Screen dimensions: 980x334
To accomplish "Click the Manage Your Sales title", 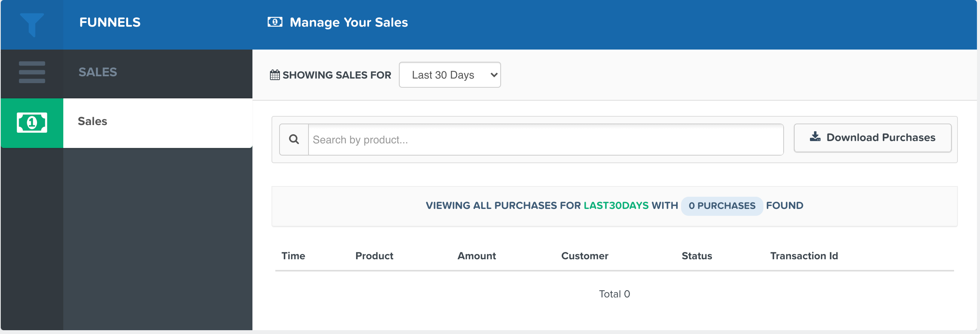I will pyautogui.click(x=349, y=22).
